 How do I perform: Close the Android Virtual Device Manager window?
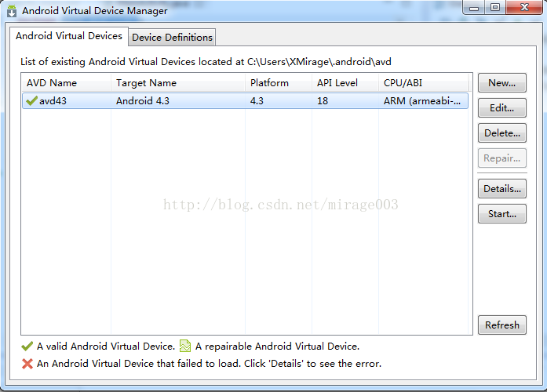click(524, 7)
